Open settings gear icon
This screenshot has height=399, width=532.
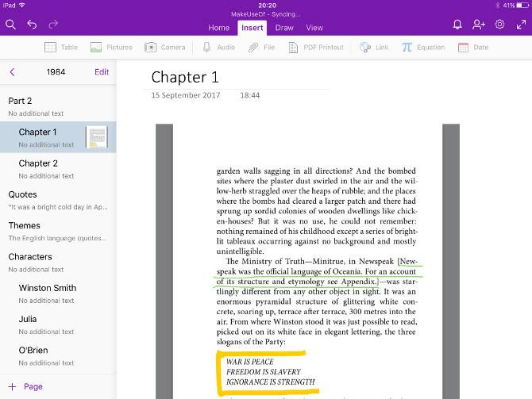tap(499, 25)
